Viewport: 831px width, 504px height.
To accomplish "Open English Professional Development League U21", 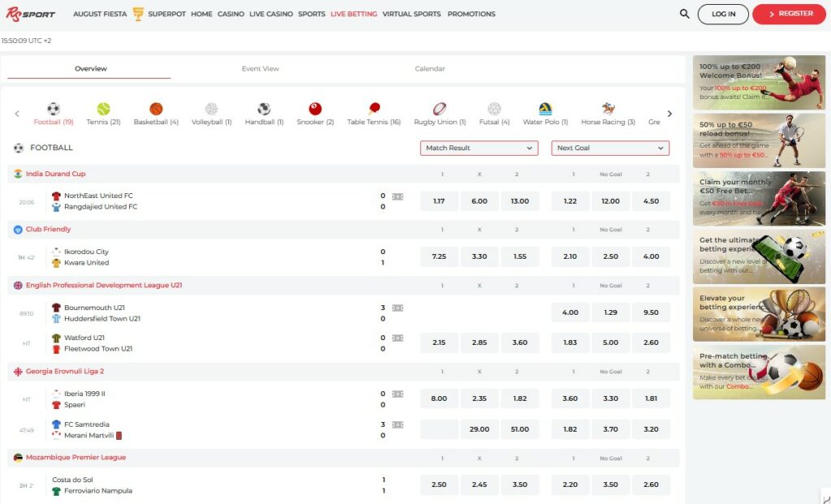I will click(104, 285).
